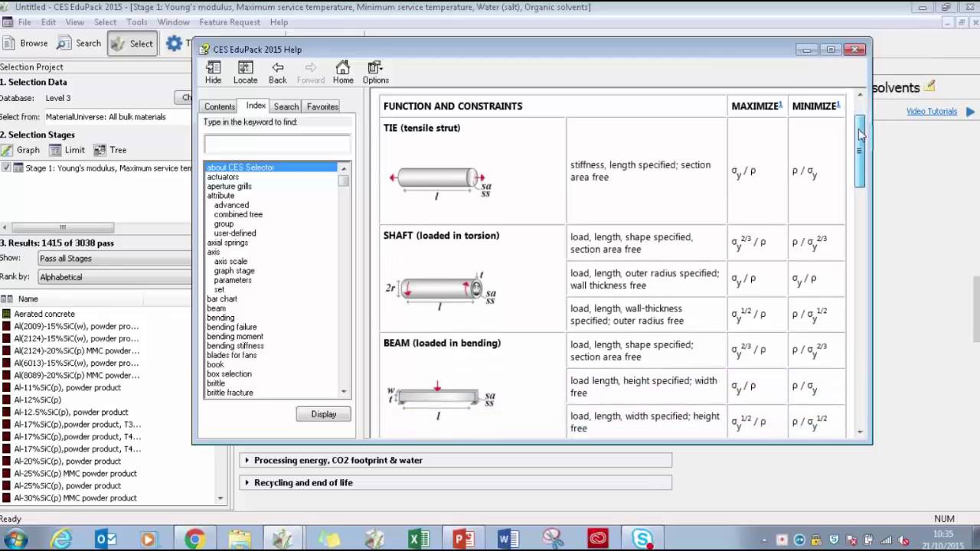Click Locate in the help toolbar

245,73
